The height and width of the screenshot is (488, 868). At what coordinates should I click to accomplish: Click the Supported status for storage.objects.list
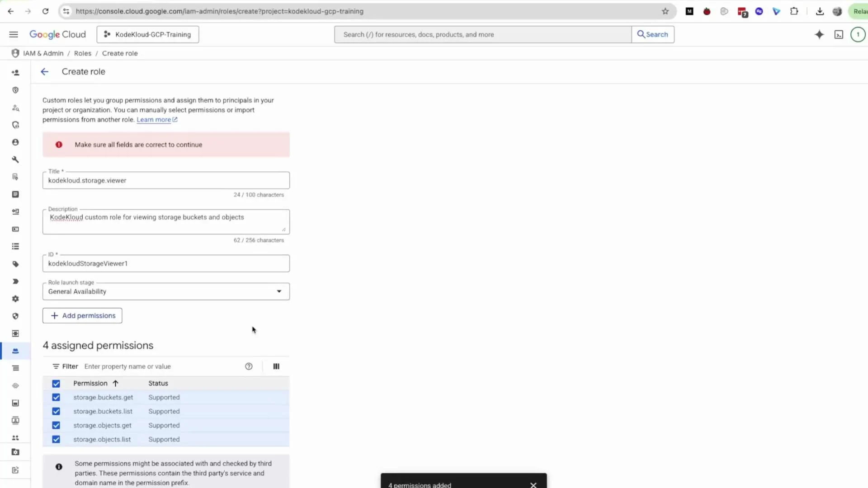tap(164, 439)
